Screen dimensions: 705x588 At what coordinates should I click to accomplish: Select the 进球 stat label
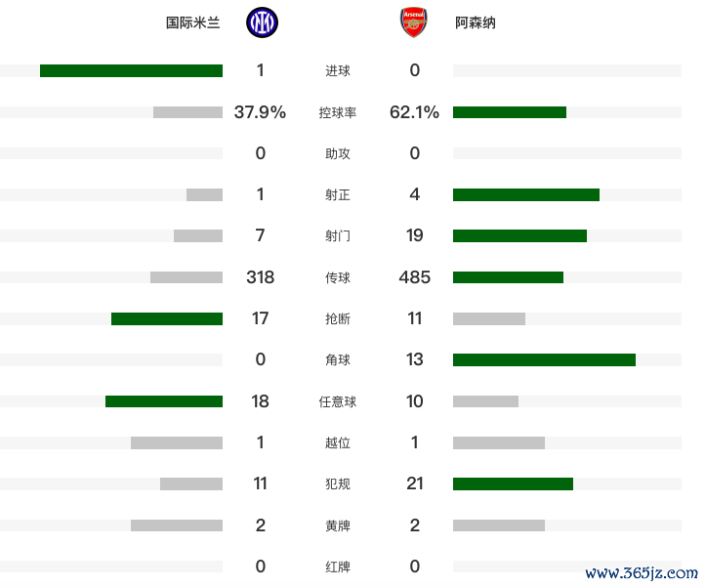tap(338, 70)
